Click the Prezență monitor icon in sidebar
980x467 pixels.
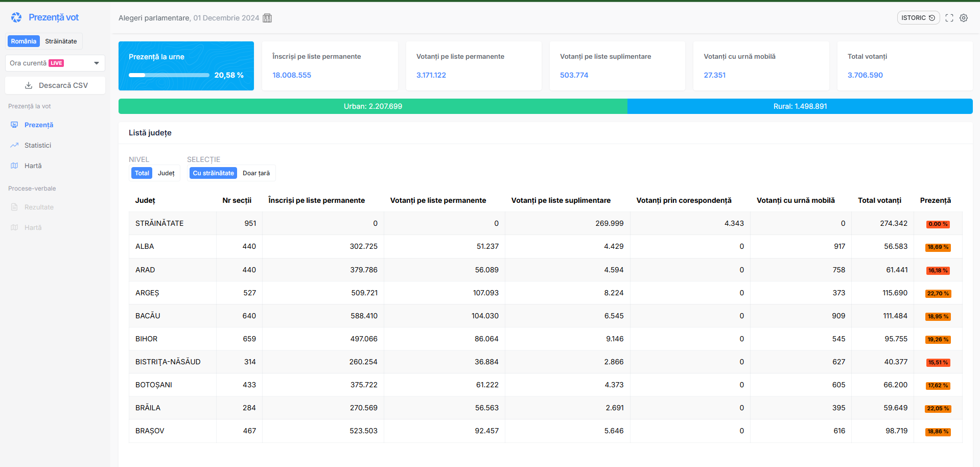tap(14, 125)
